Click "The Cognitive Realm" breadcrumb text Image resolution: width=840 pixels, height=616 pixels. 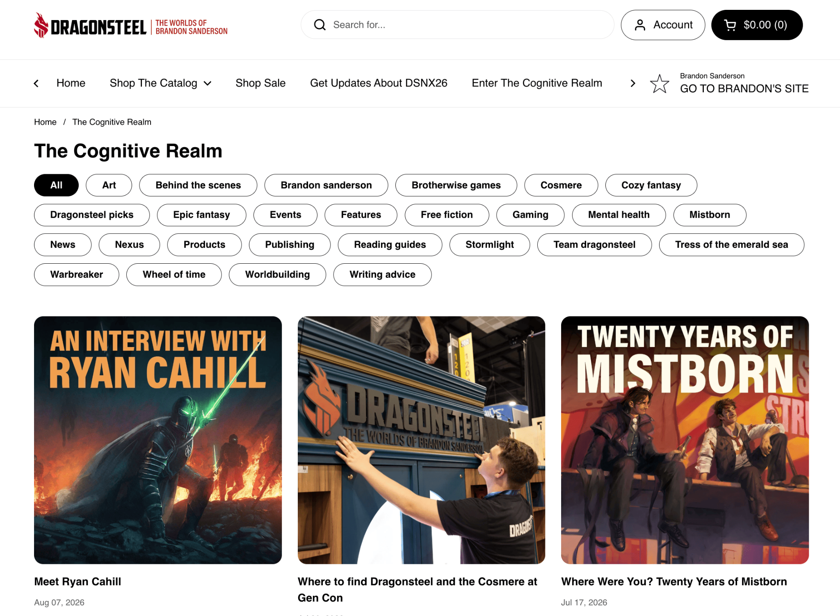point(112,122)
